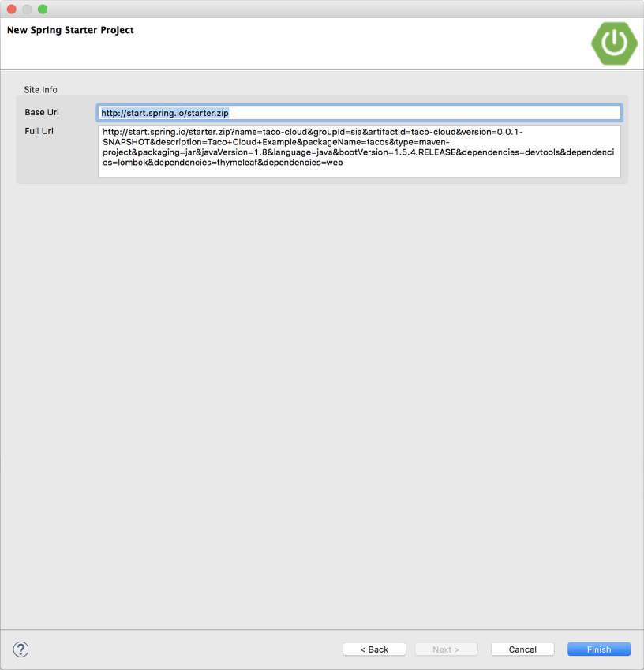This screenshot has height=670, width=644.
Task: Cancel the New Spring Starter Project wizard
Action: 522,649
